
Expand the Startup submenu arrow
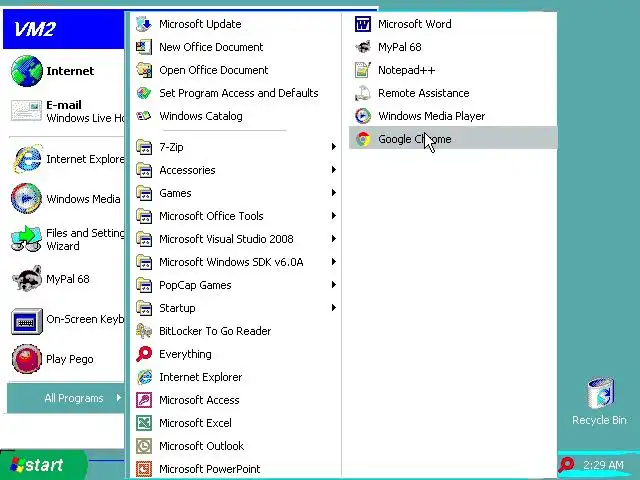[x=333, y=308]
